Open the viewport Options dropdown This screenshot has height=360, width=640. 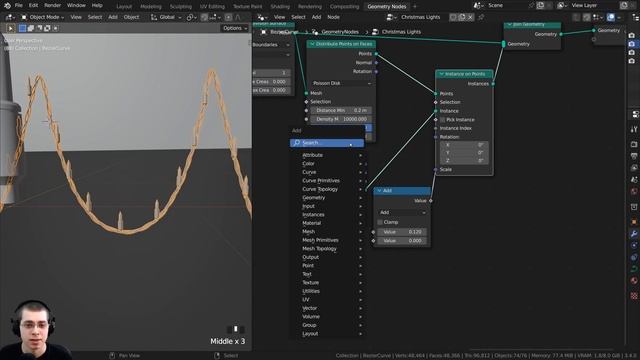pyautogui.click(x=235, y=28)
